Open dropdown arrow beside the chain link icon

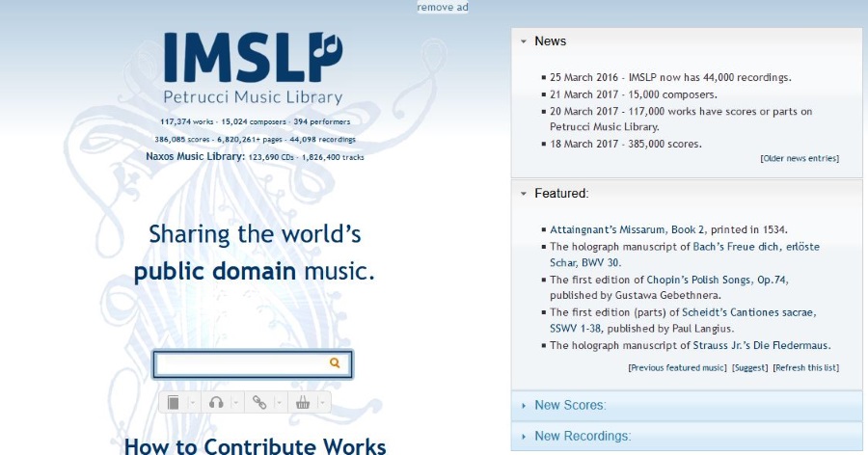[x=279, y=402]
